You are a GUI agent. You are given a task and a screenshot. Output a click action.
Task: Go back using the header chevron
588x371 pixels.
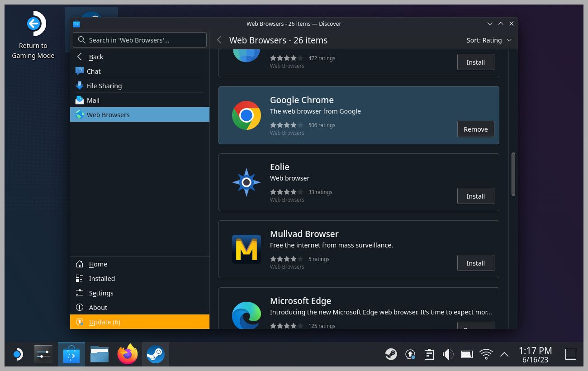coord(219,40)
